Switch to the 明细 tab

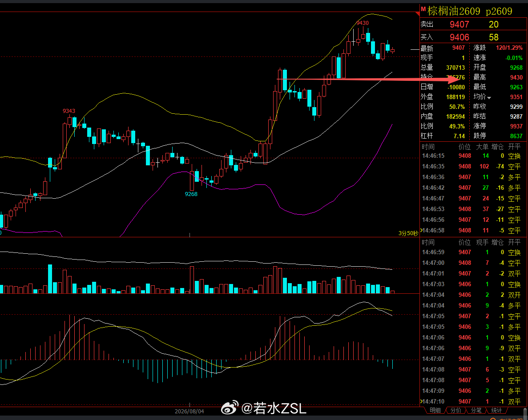pos(435,410)
